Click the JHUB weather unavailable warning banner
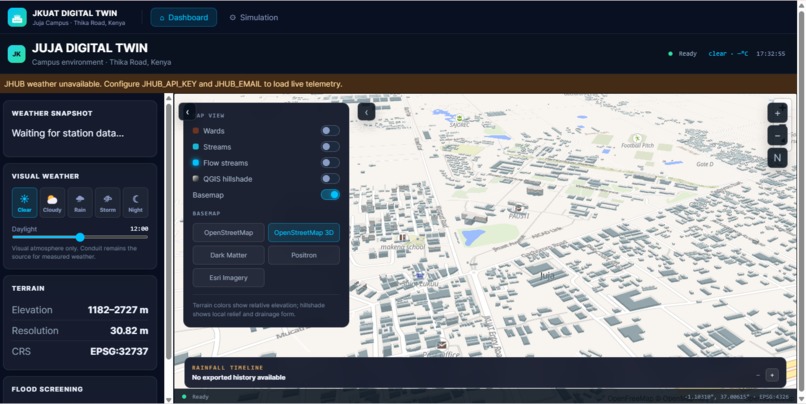The width and height of the screenshot is (806, 404). pos(398,84)
